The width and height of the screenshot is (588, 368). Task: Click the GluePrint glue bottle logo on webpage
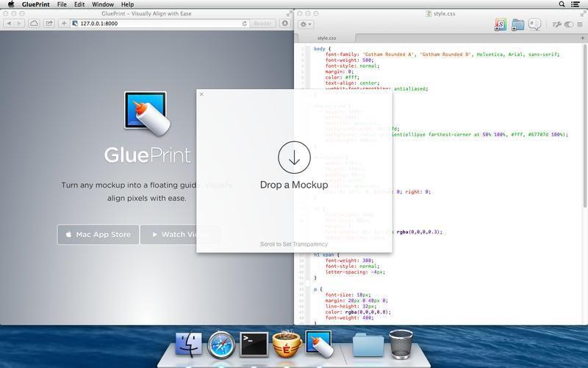(147, 113)
